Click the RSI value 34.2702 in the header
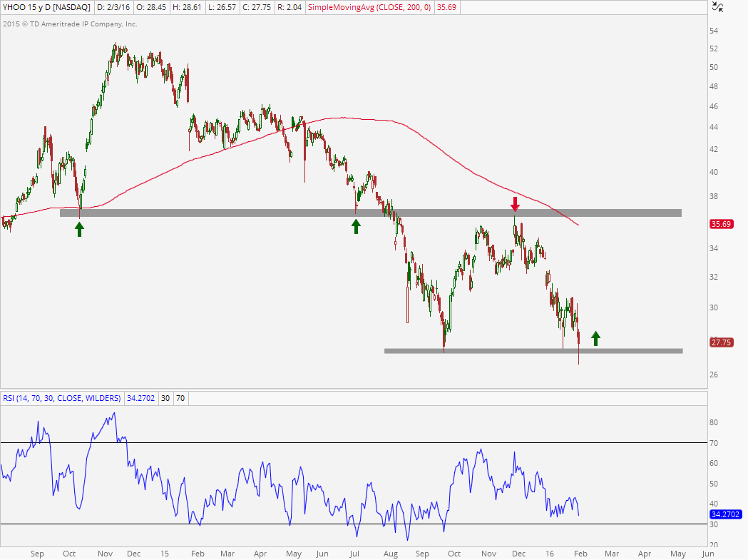This screenshot has width=748, height=560. (x=140, y=398)
